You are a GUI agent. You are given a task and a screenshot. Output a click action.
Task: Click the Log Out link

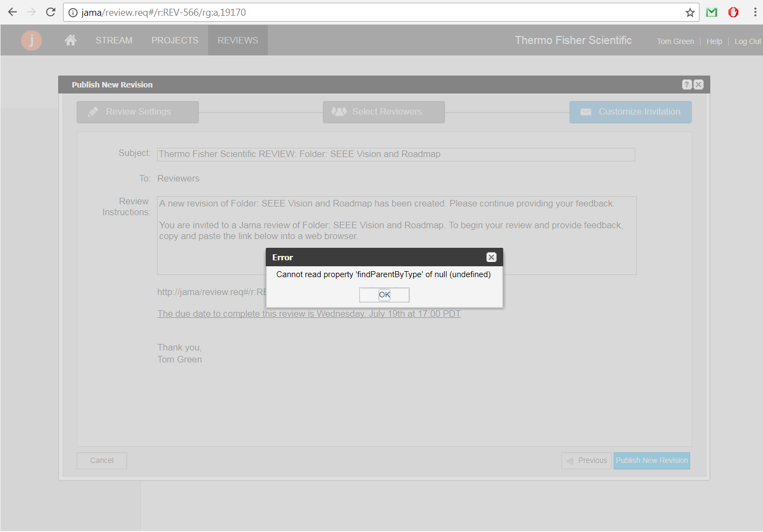pyautogui.click(x=748, y=41)
